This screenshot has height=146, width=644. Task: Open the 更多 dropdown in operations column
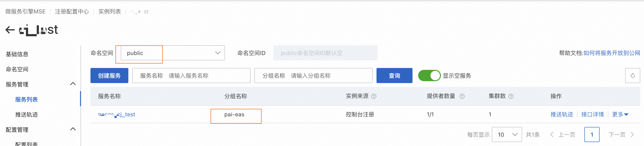(x=620, y=114)
